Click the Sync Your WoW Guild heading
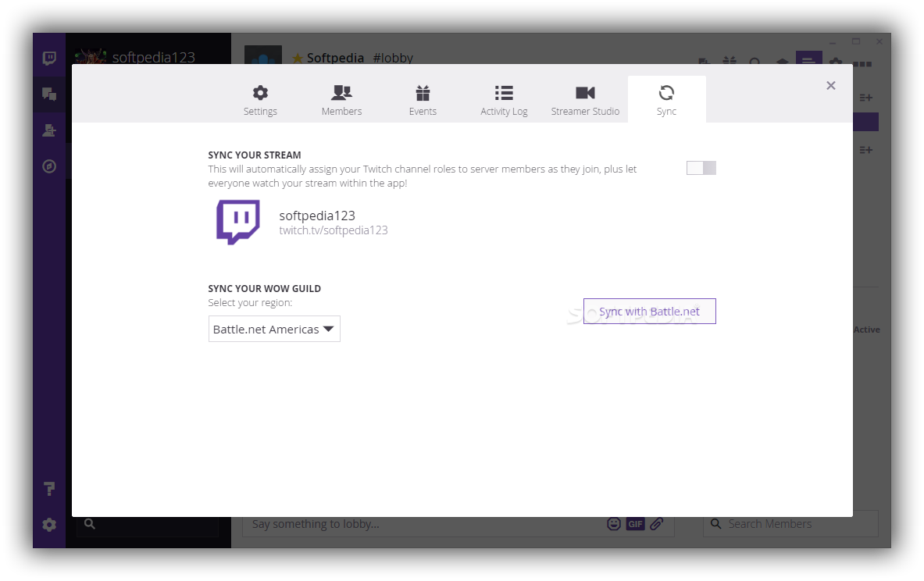Viewport: 924px width, 581px height. click(265, 288)
